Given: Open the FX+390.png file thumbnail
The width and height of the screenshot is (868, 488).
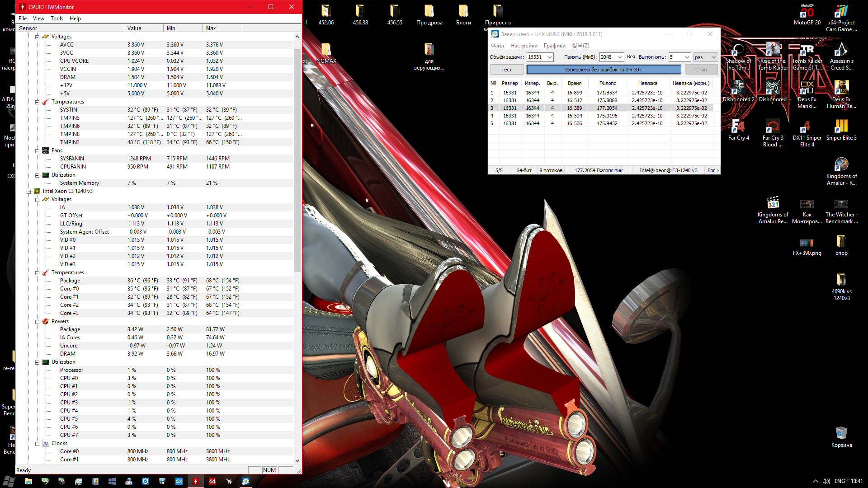Looking at the screenshot, I should click(807, 244).
